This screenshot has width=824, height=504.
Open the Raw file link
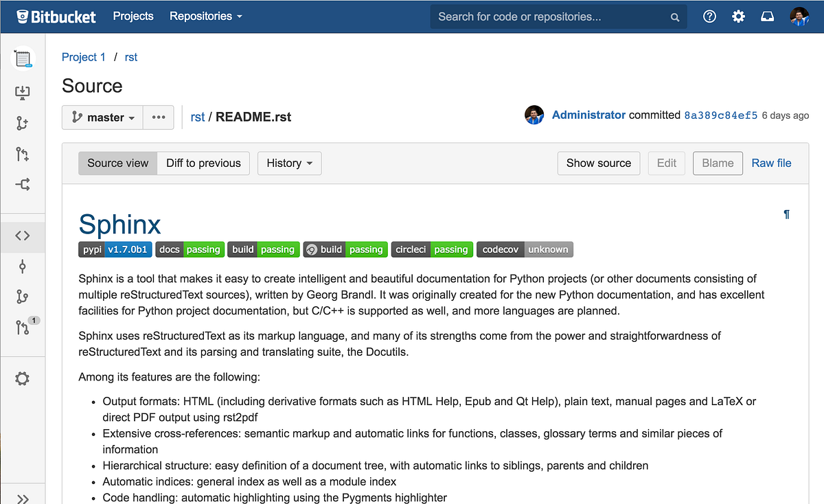click(771, 163)
